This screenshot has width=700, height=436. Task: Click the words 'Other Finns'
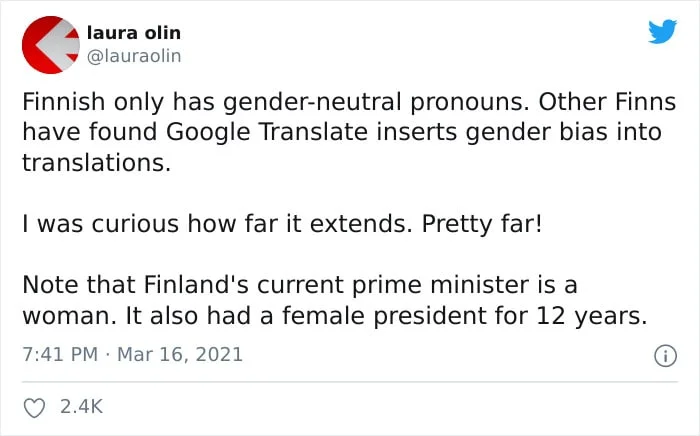point(607,102)
